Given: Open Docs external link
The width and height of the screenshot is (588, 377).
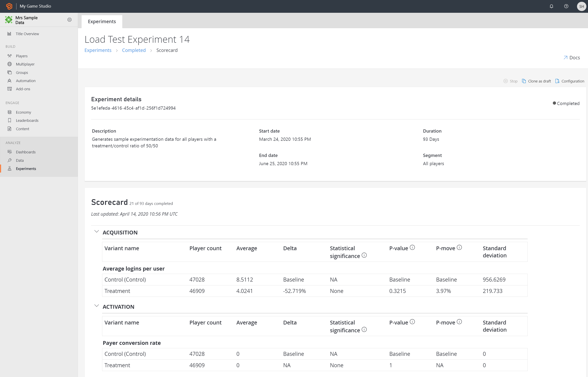Looking at the screenshot, I should coord(572,57).
